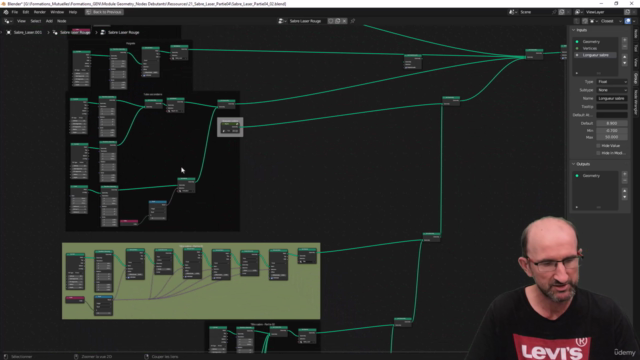This screenshot has width=640, height=360.
Task: Create a new scene
Action: pyautogui.click(x=562, y=12)
